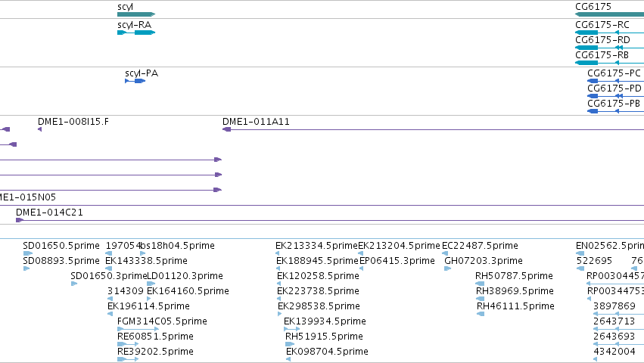Viewport: 644px width, 363px height.
Task: Click the EK188945.5prime EST label
Action: (318, 261)
